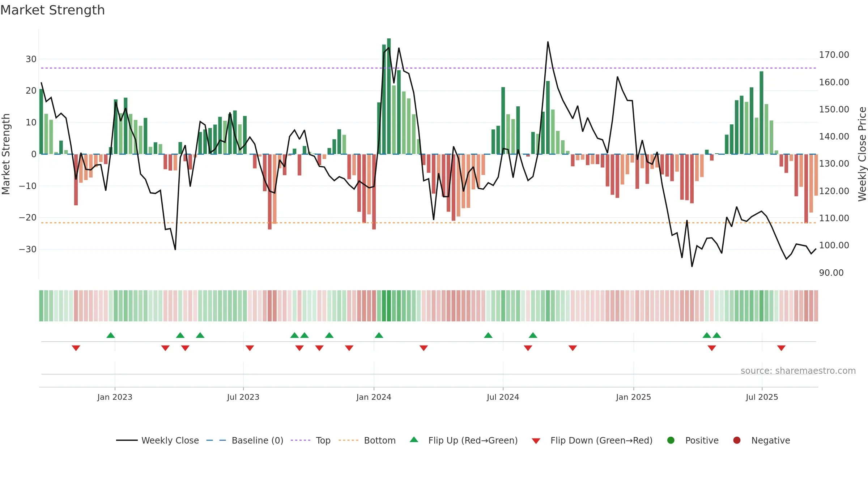Click the −10 strength axis tick

click(28, 186)
